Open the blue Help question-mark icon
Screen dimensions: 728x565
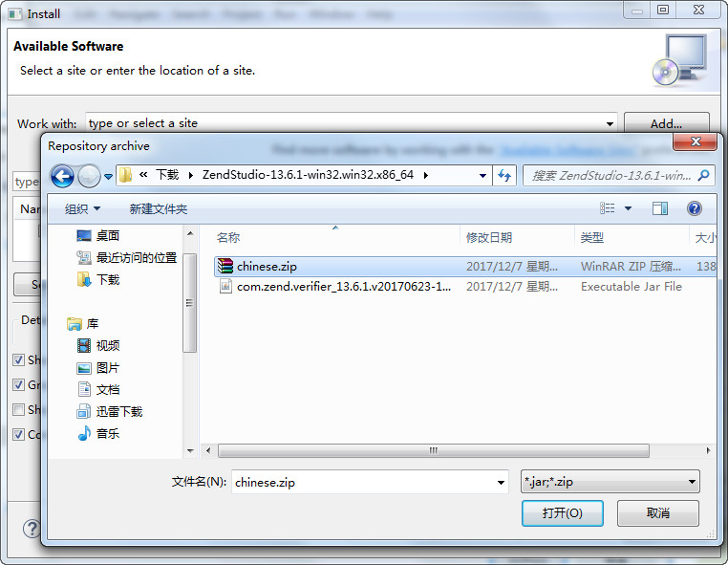(695, 208)
